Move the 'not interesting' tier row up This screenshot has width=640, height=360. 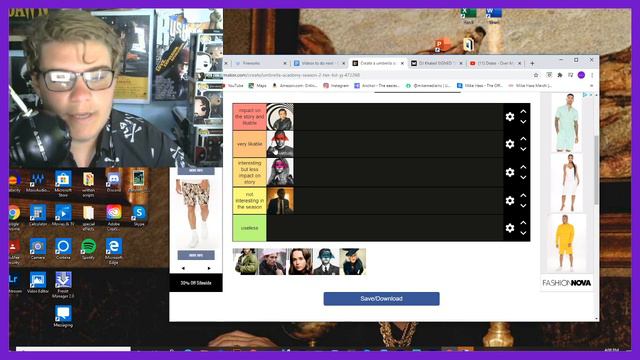coord(523,196)
